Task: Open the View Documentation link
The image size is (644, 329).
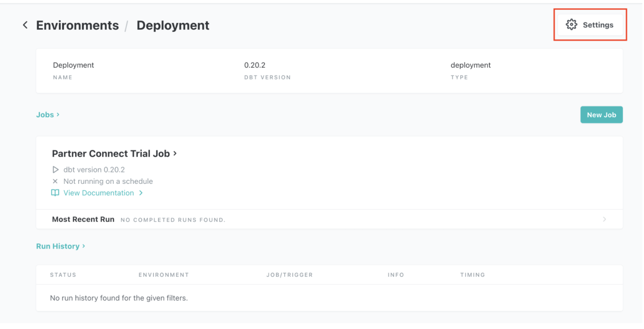Action: click(x=99, y=193)
